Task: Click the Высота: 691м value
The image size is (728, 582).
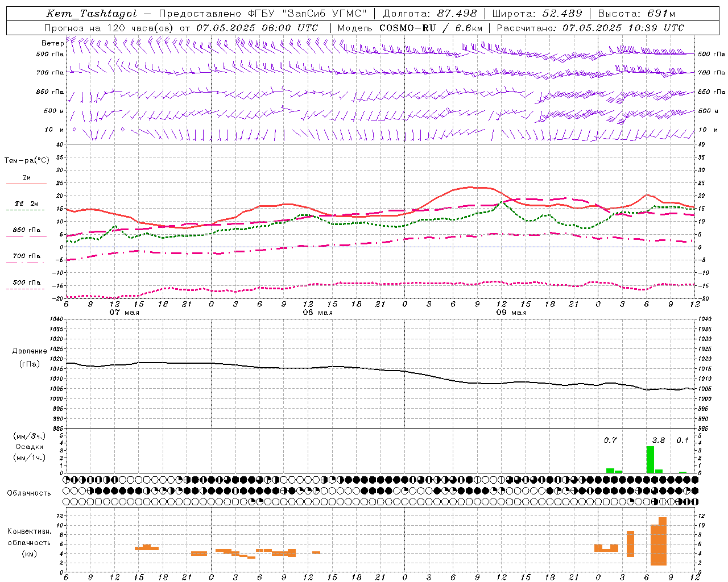Action: tap(637, 14)
